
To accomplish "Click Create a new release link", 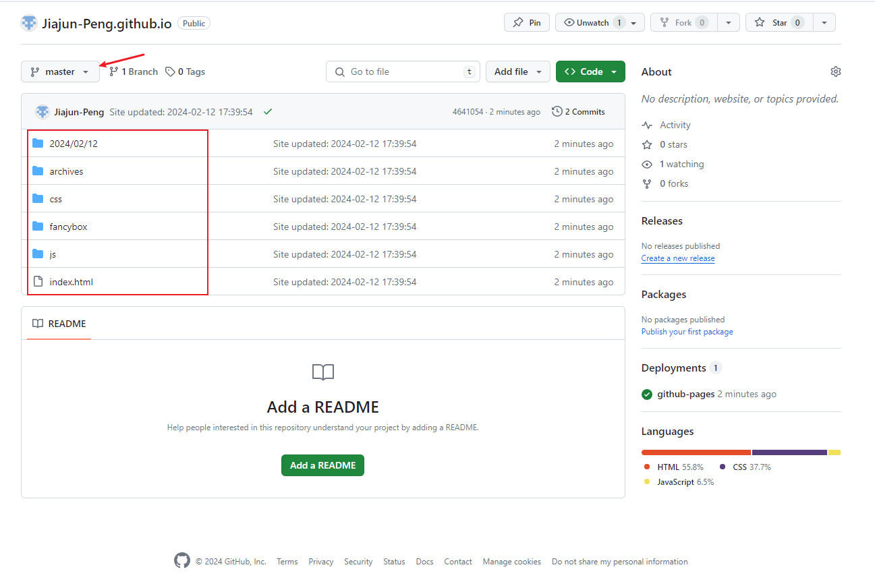I will (678, 258).
